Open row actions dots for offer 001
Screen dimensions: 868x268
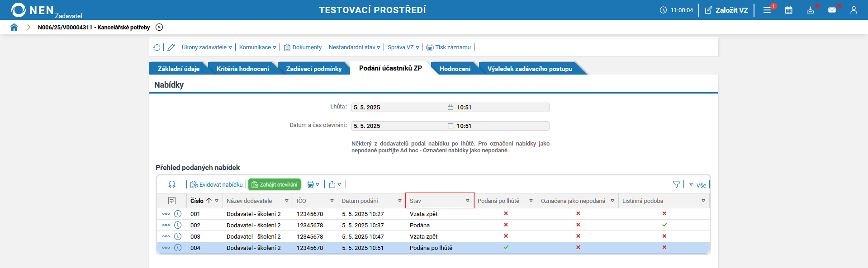pos(166,214)
